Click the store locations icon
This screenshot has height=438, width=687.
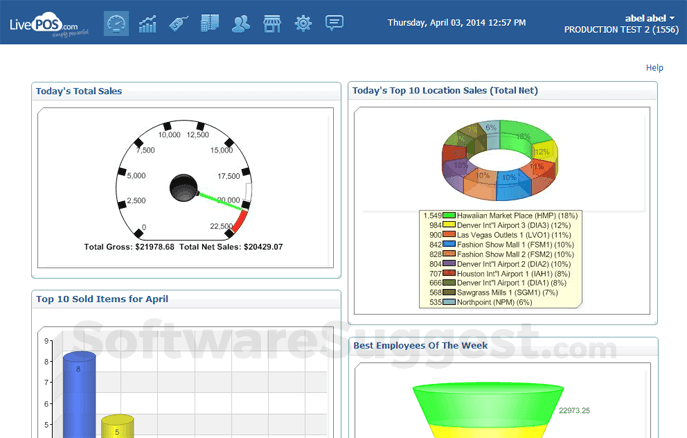click(x=271, y=23)
